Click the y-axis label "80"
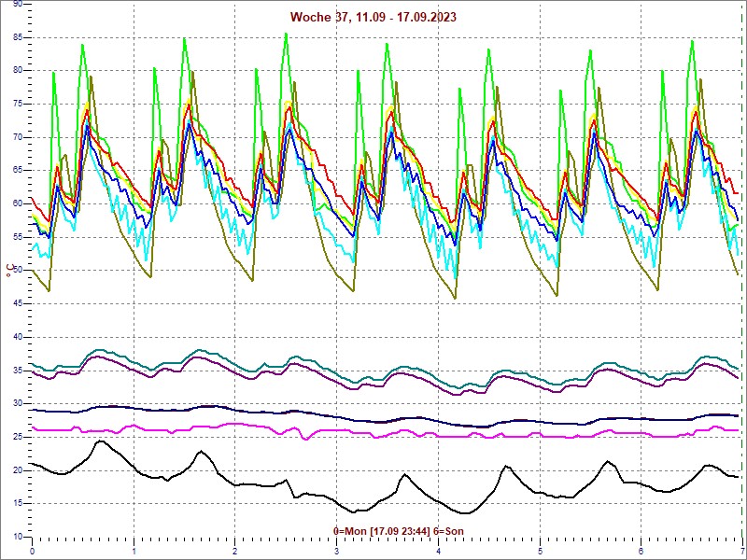This screenshot has width=747, height=560. click(18, 71)
